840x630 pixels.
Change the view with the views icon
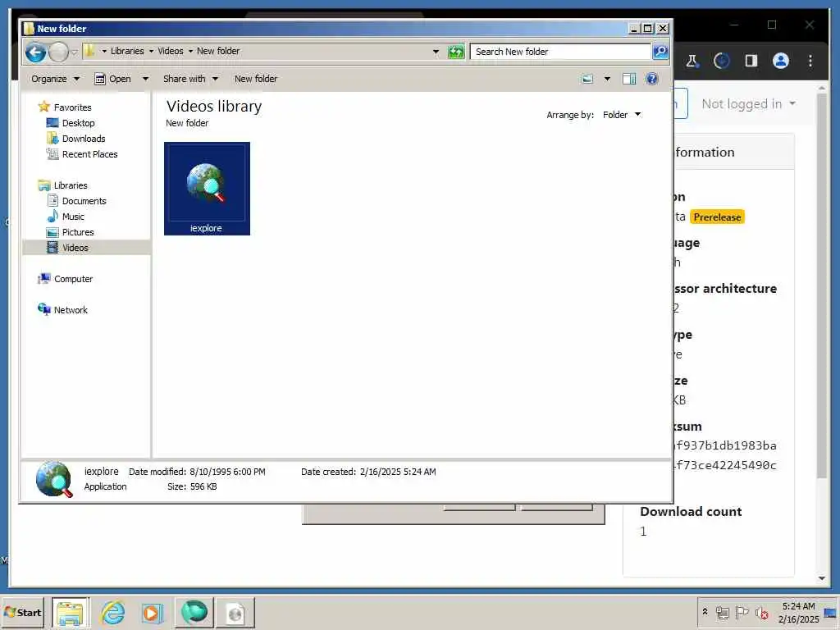coord(587,80)
